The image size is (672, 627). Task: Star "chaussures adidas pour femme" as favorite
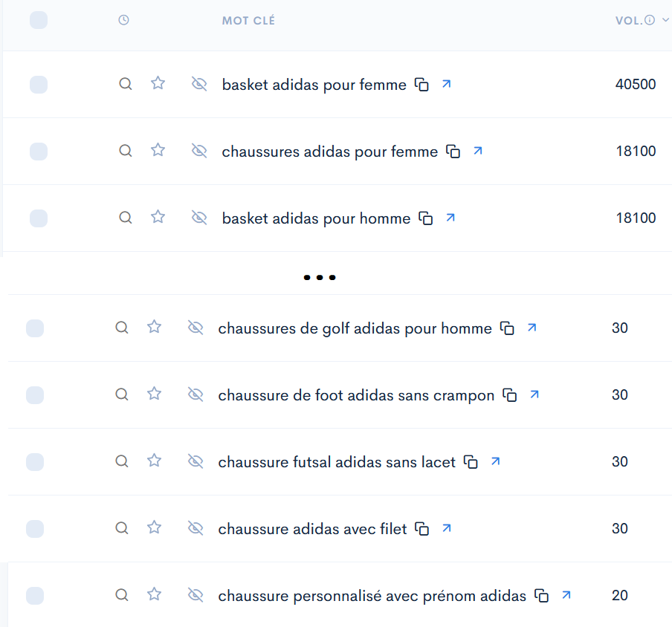(x=158, y=150)
